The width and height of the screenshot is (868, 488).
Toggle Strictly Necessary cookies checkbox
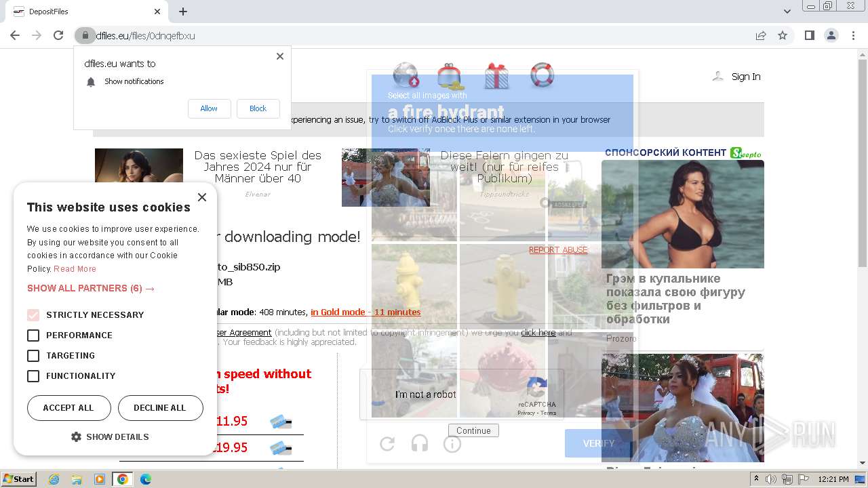click(x=33, y=314)
